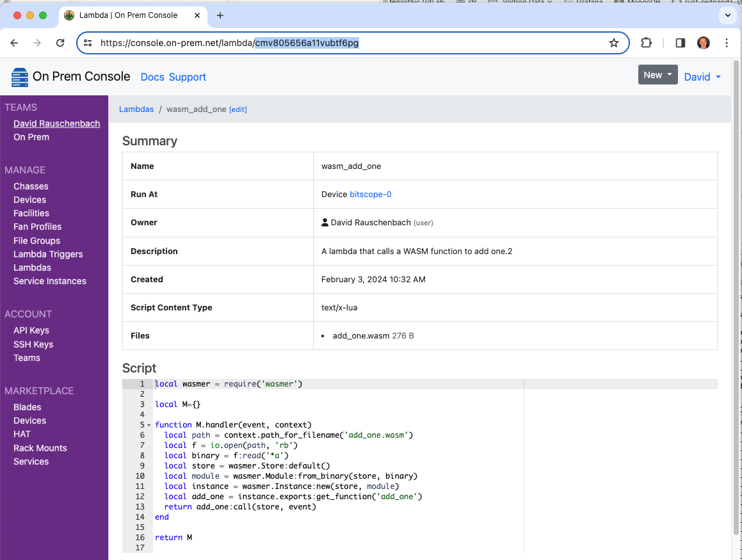Open a new browser tab
742x560 pixels.
point(220,15)
